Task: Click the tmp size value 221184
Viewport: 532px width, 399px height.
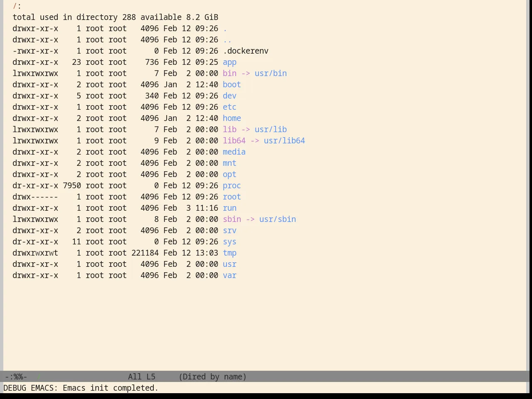Action: click(x=145, y=253)
